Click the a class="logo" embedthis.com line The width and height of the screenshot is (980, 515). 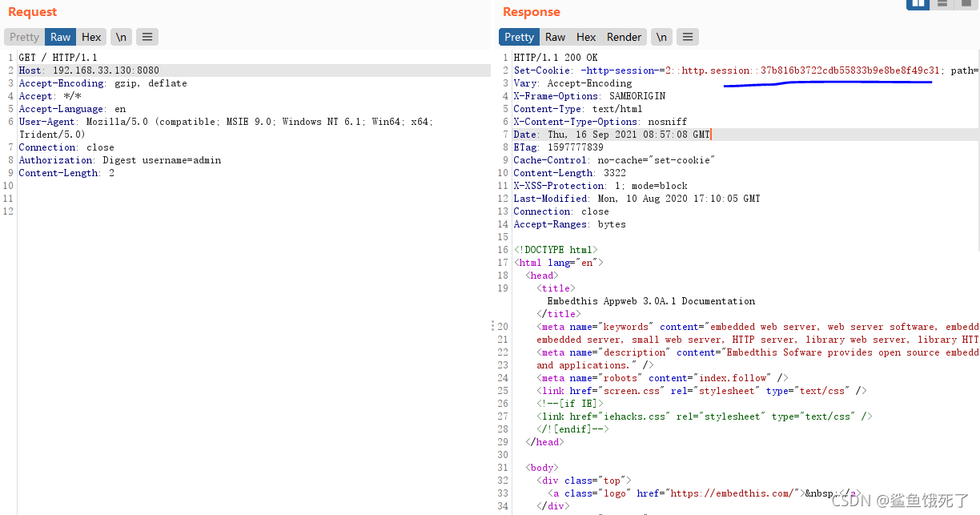pyautogui.click(x=705, y=493)
